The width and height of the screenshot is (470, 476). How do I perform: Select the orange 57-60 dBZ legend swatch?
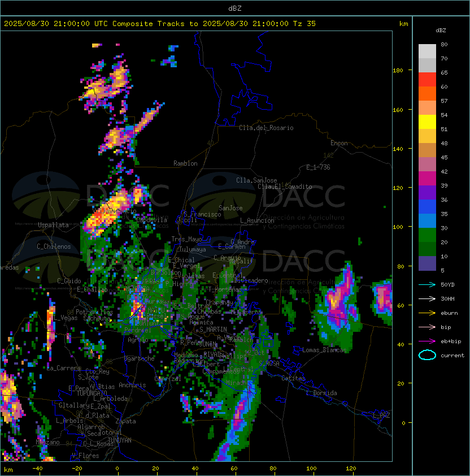427,94
